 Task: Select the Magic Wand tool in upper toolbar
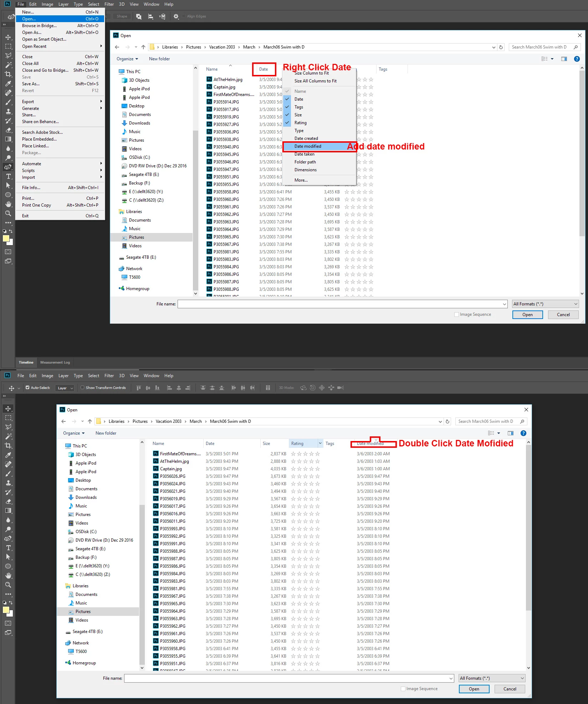(x=8, y=65)
